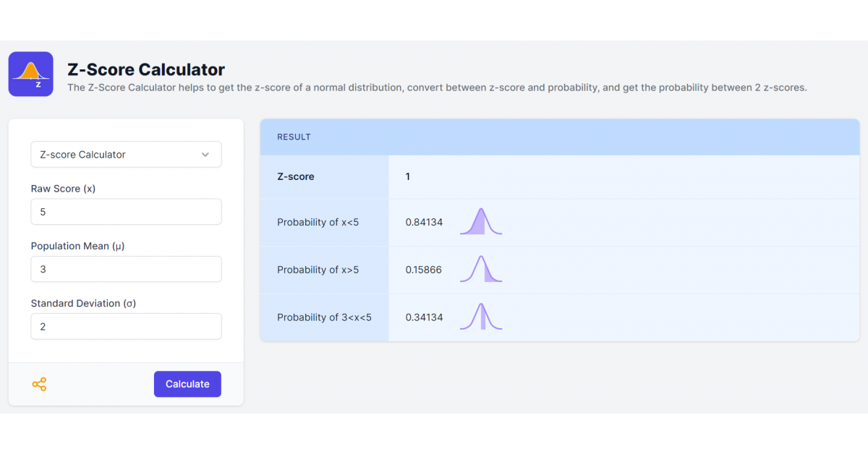Click the Calculate button

point(187,384)
